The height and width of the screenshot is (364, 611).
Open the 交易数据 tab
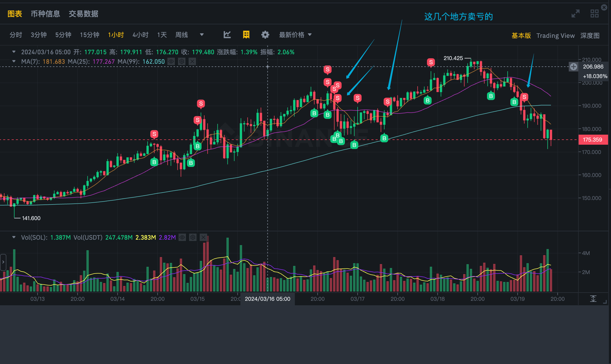click(x=84, y=14)
